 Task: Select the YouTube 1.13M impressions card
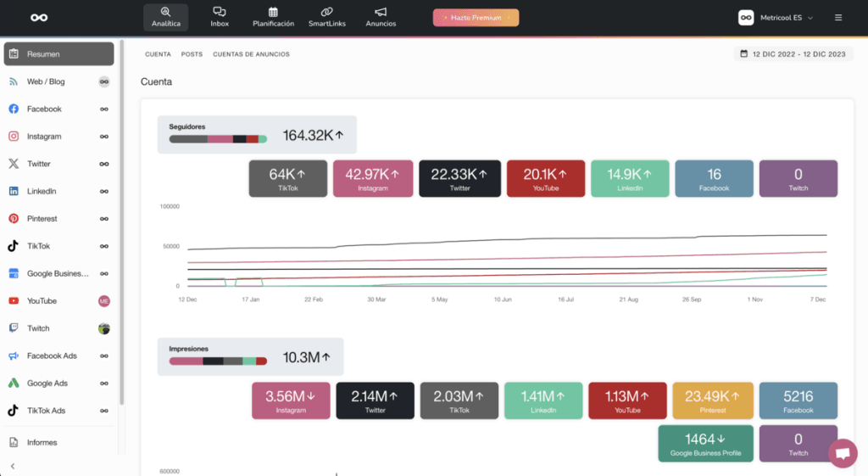[x=627, y=400]
